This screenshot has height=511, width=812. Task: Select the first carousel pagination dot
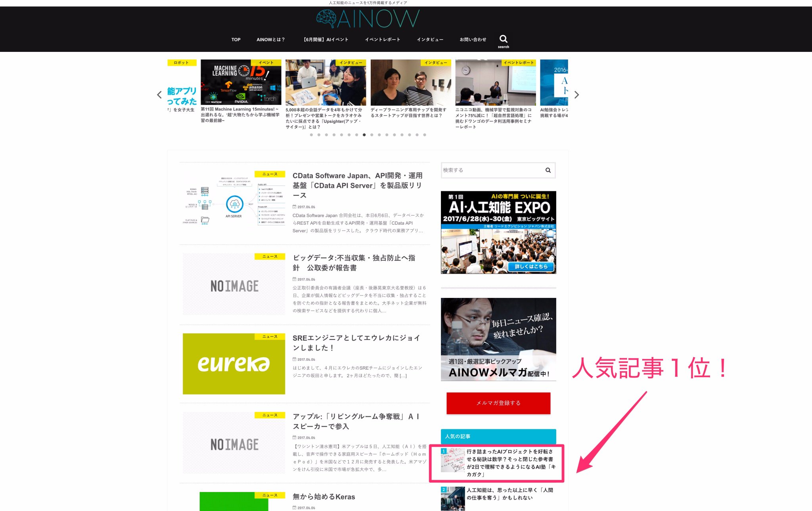click(311, 135)
